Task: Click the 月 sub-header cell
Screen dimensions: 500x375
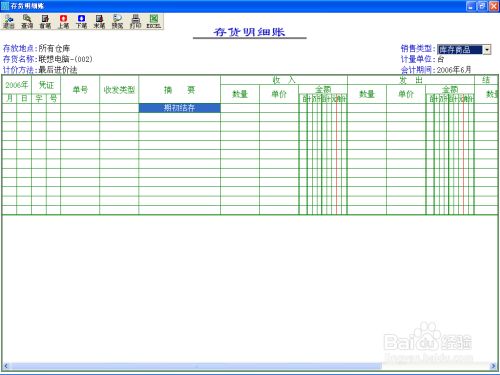Action: [x=9, y=99]
